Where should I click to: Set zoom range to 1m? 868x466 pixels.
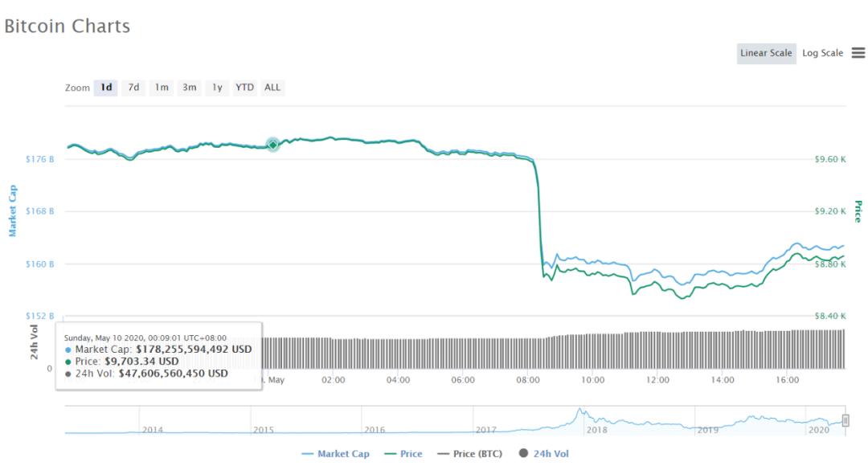162,88
